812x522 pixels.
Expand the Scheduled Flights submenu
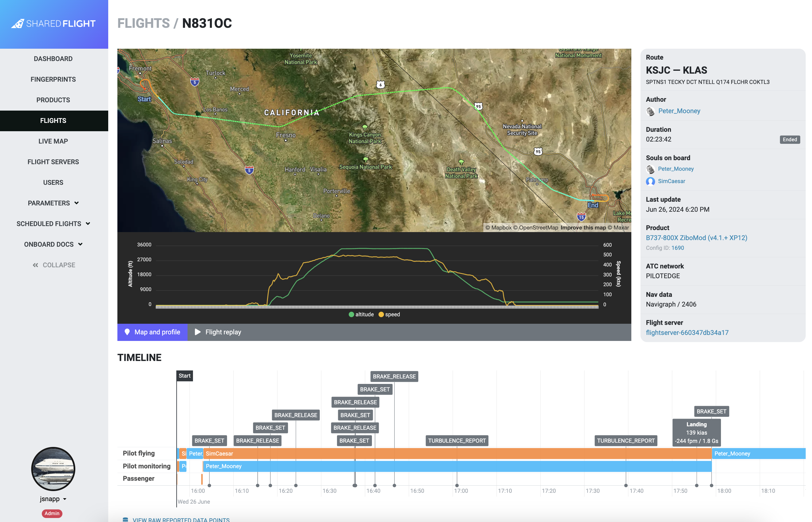(53, 224)
